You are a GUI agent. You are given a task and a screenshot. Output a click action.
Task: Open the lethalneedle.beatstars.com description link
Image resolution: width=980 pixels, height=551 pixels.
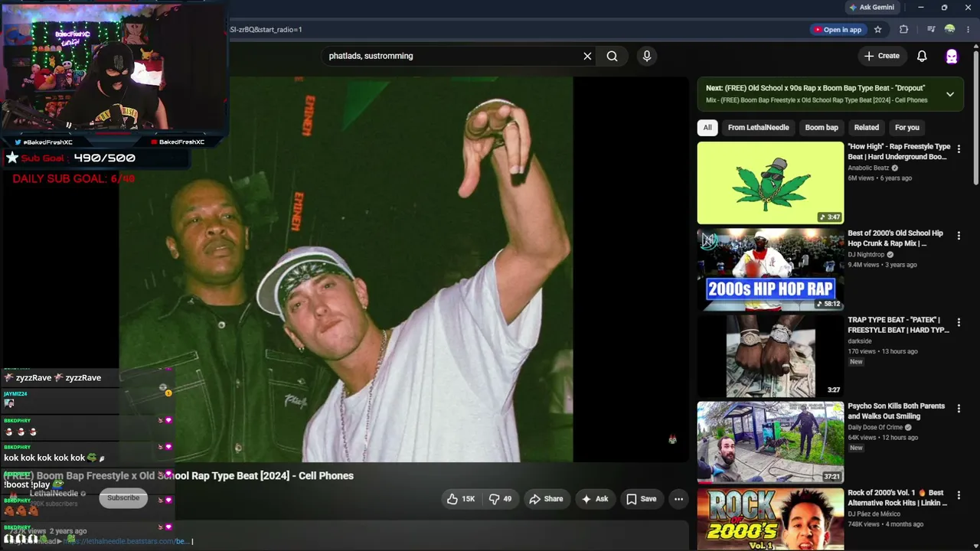coord(126,541)
